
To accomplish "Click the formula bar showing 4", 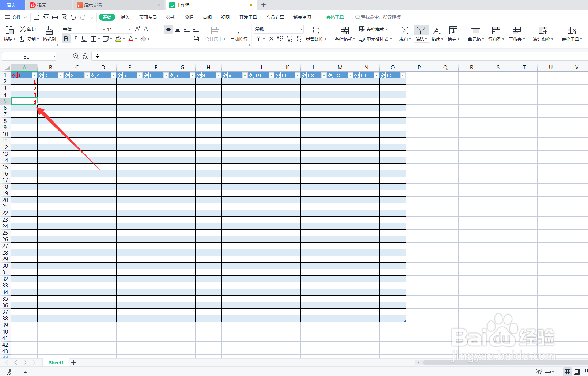I will (x=340, y=56).
